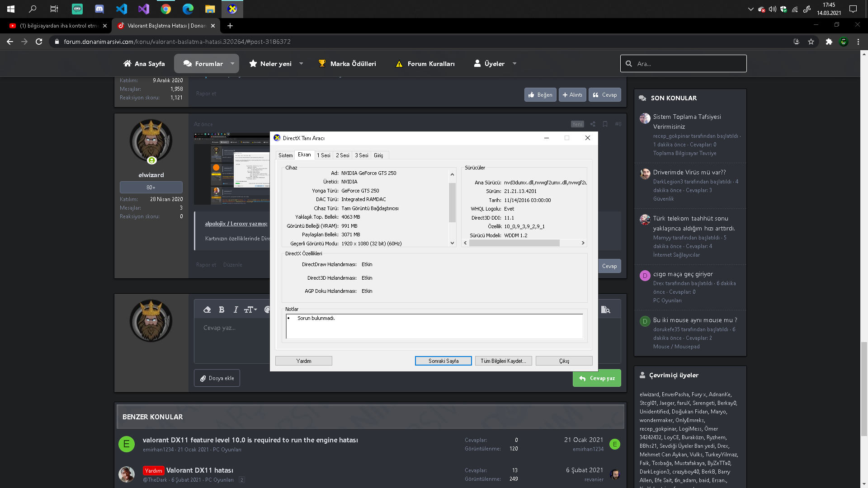Click the eraser icon in reply editor
The width and height of the screenshot is (868, 488).
(207, 310)
